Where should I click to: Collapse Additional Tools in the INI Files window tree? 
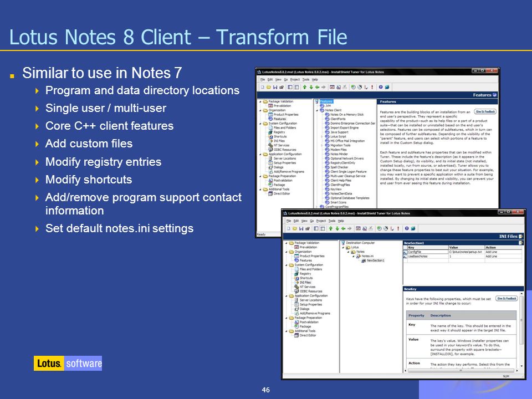click(287, 331)
